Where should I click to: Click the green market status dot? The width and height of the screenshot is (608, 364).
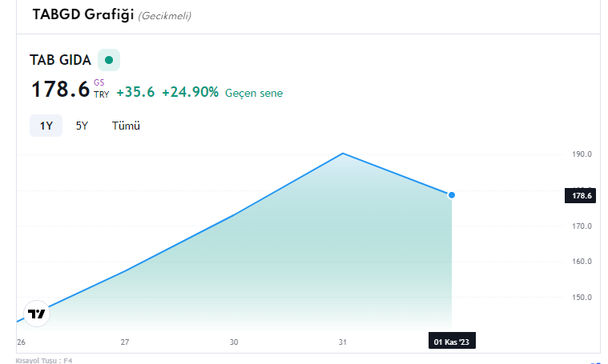point(109,60)
